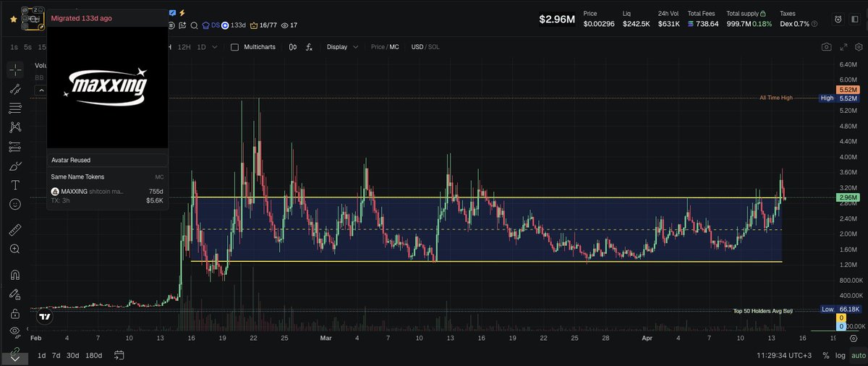Image resolution: width=868 pixels, height=366 pixels.
Task: Set range to 1d
Action: (42, 355)
